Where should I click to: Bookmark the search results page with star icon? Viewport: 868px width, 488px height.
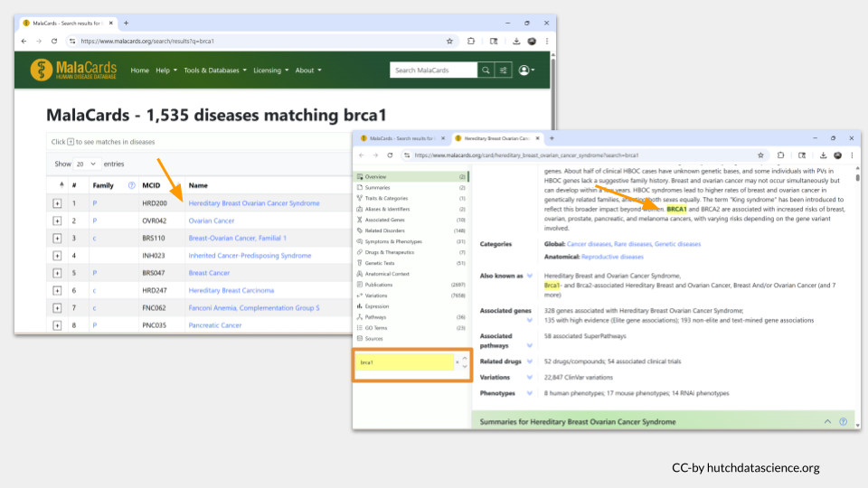click(449, 41)
